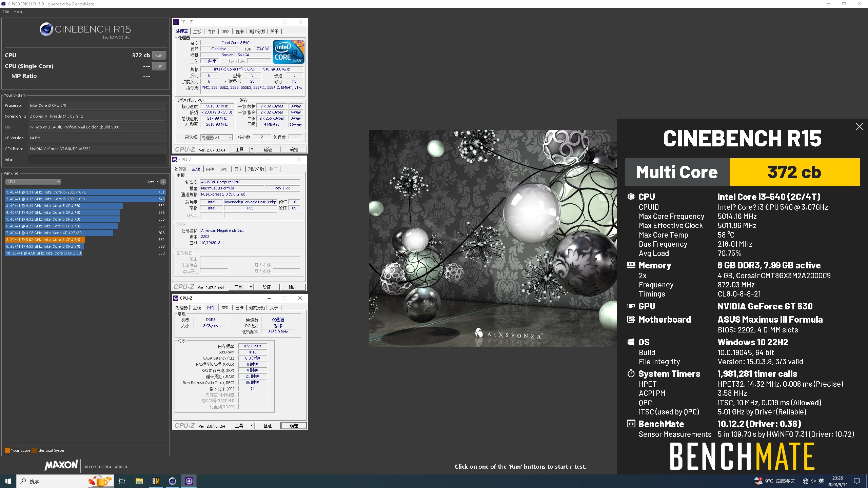Open Cinebench from the taskbar
This screenshot has width=868, height=488.
coord(173,481)
